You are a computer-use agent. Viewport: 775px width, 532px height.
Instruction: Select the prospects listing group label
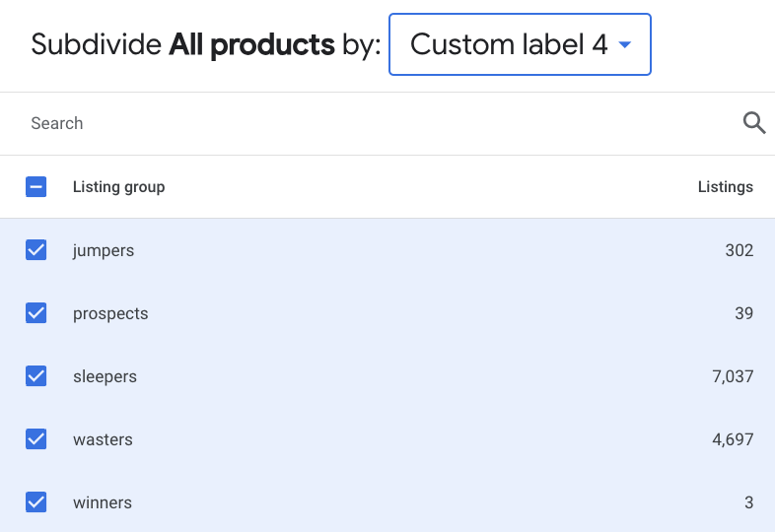tap(110, 314)
